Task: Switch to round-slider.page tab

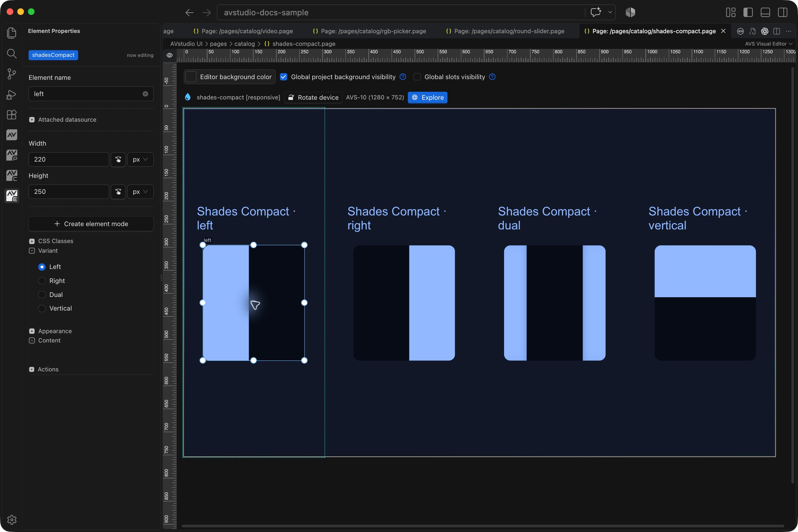Action: click(505, 31)
